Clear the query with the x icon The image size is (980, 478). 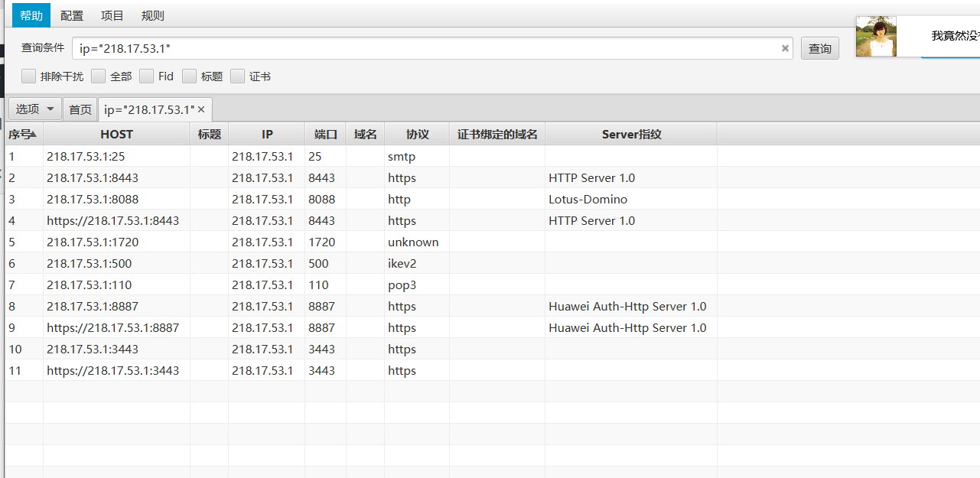click(785, 48)
